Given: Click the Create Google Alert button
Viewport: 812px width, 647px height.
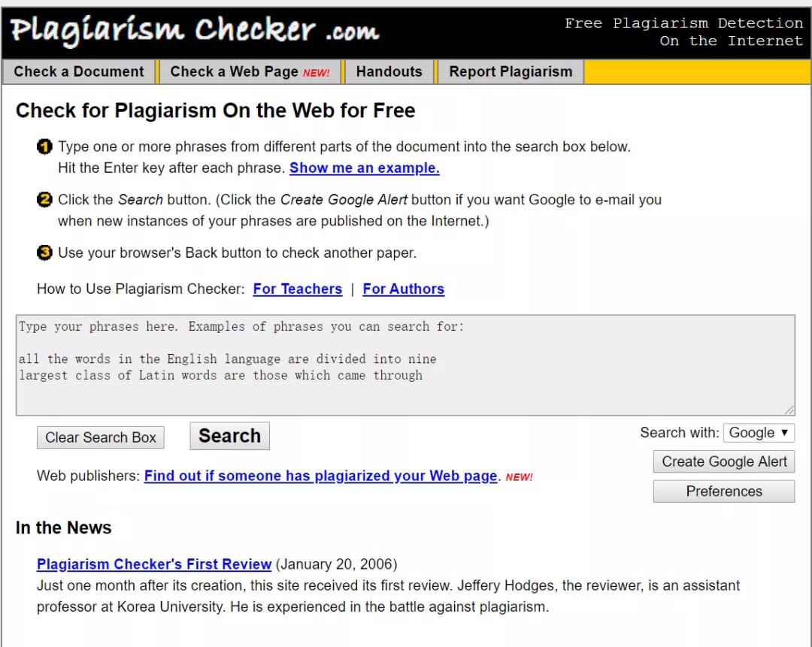Looking at the screenshot, I should (724, 461).
